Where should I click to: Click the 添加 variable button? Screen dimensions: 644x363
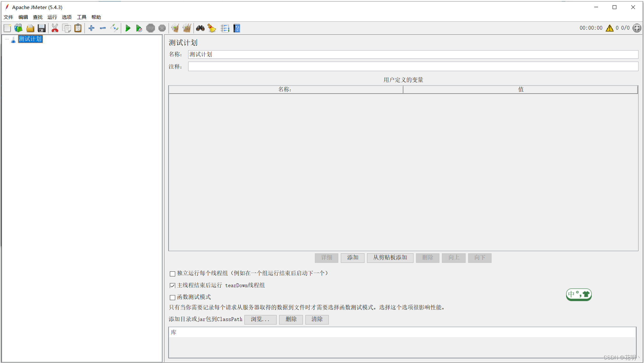click(352, 258)
